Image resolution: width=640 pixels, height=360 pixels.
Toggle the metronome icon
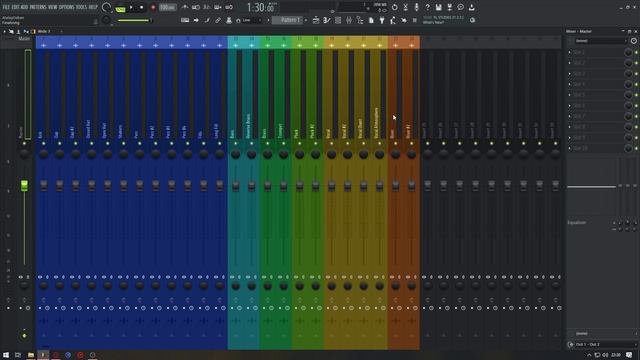(185, 7)
